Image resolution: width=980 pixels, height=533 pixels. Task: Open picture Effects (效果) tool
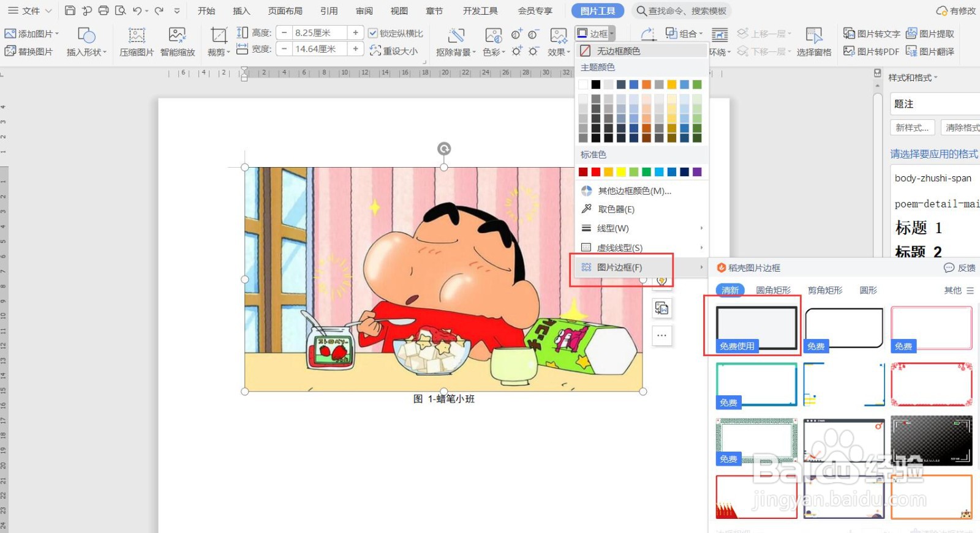[559, 42]
